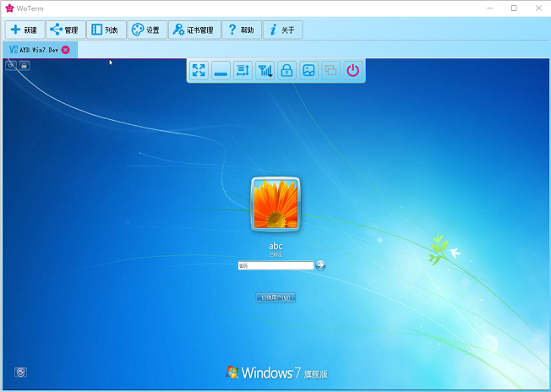Click the picture screenshot icon
The image size is (551, 392).
[308, 70]
